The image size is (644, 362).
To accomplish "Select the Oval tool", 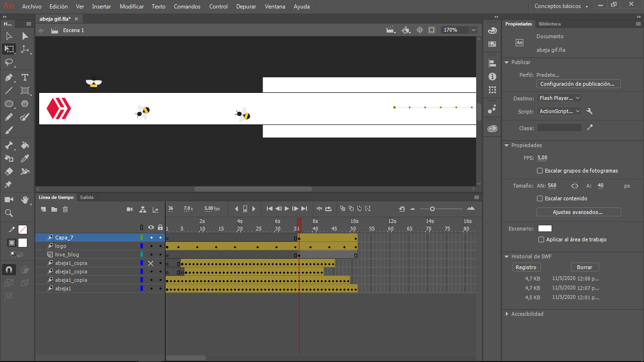I will (x=9, y=104).
